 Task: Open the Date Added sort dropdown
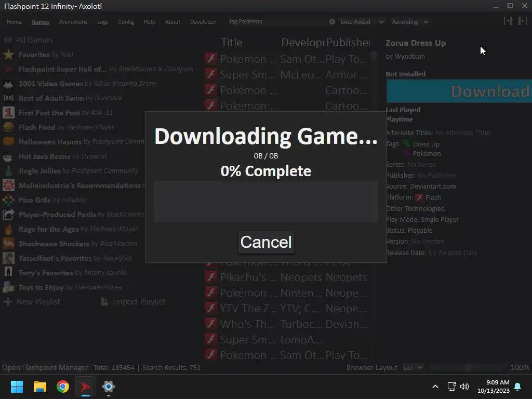click(362, 22)
